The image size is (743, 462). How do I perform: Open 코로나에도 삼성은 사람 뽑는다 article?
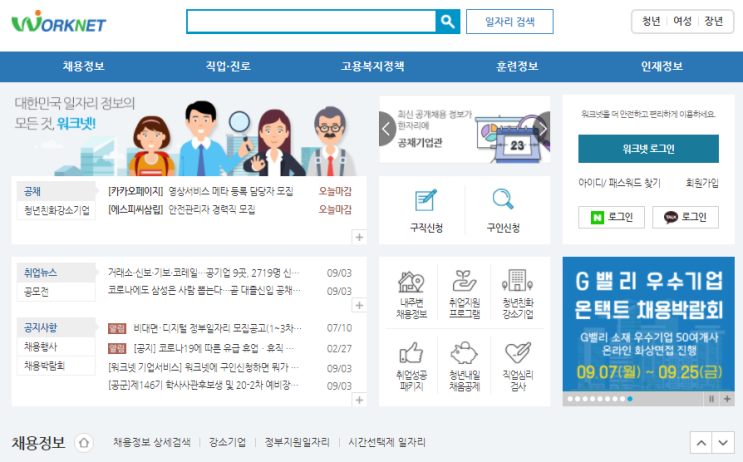pyautogui.click(x=204, y=290)
